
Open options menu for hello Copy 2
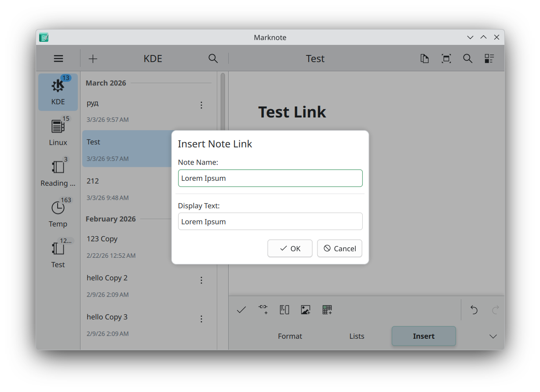coord(201,280)
